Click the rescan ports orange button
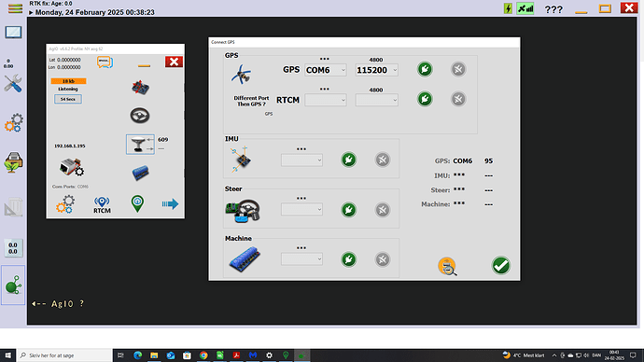644x362 pixels. click(447, 267)
